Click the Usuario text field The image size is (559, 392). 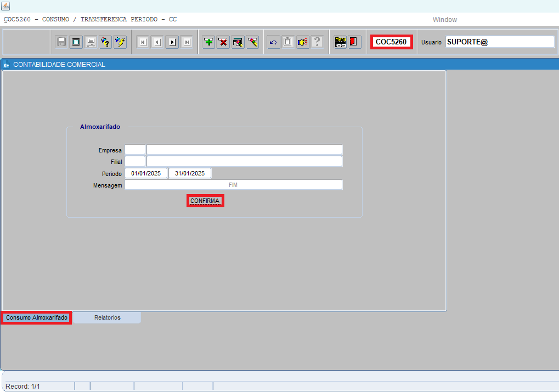[x=500, y=42]
